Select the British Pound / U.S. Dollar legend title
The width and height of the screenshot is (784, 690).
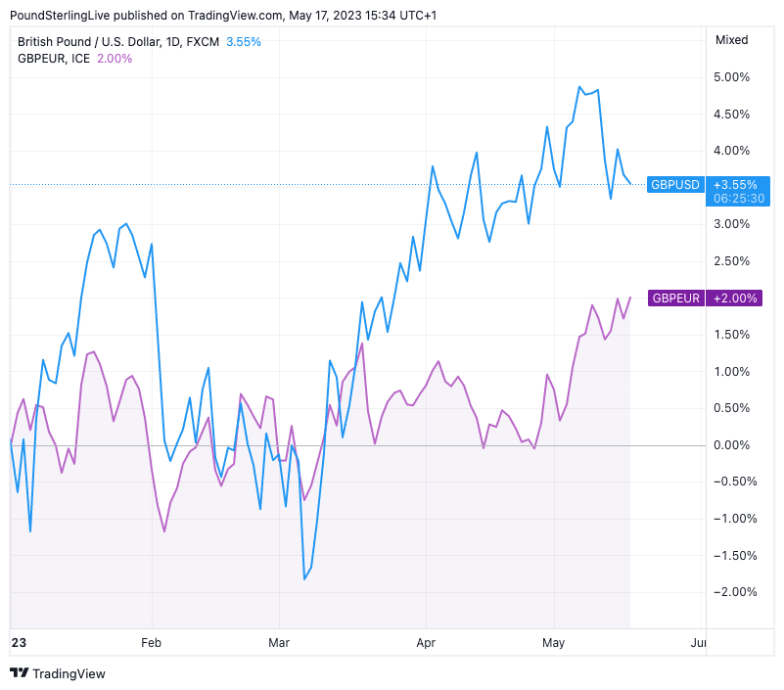pyautogui.click(x=118, y=41)
